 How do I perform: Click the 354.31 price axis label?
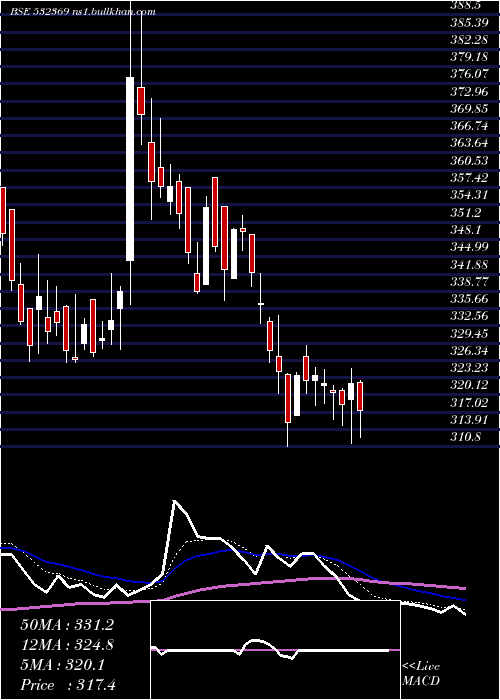click(x=470, y=195)
